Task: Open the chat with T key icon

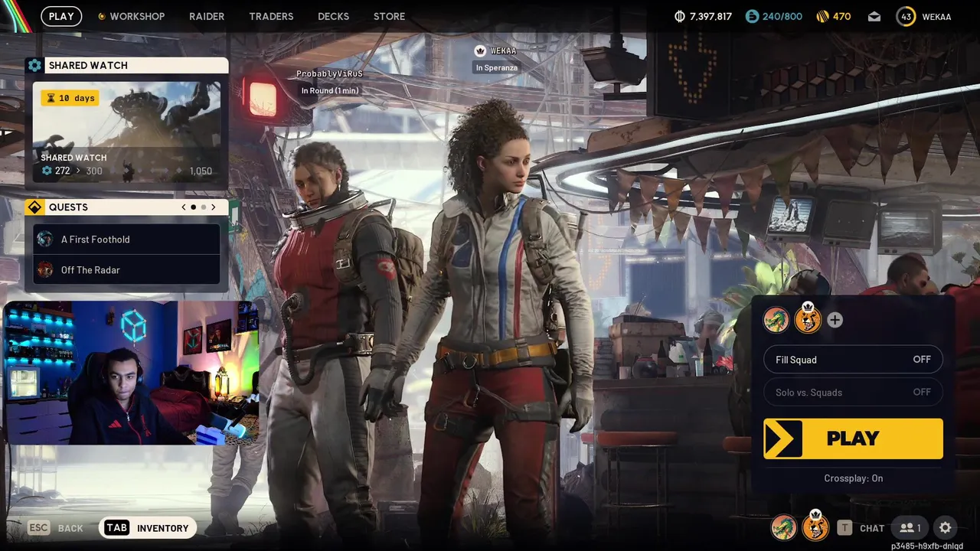Action: (844, 528)
